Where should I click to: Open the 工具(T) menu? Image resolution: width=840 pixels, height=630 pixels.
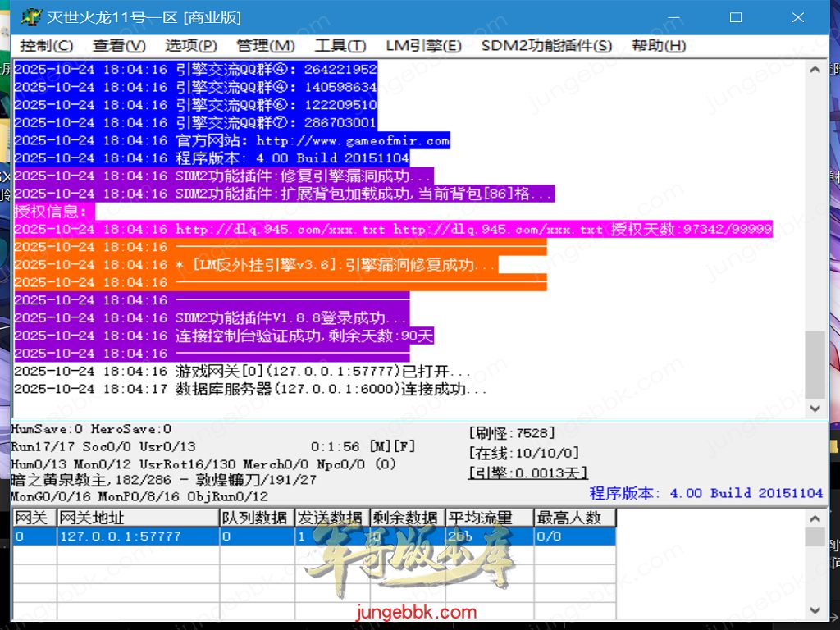pyautogui.click(x=340, y=46)
